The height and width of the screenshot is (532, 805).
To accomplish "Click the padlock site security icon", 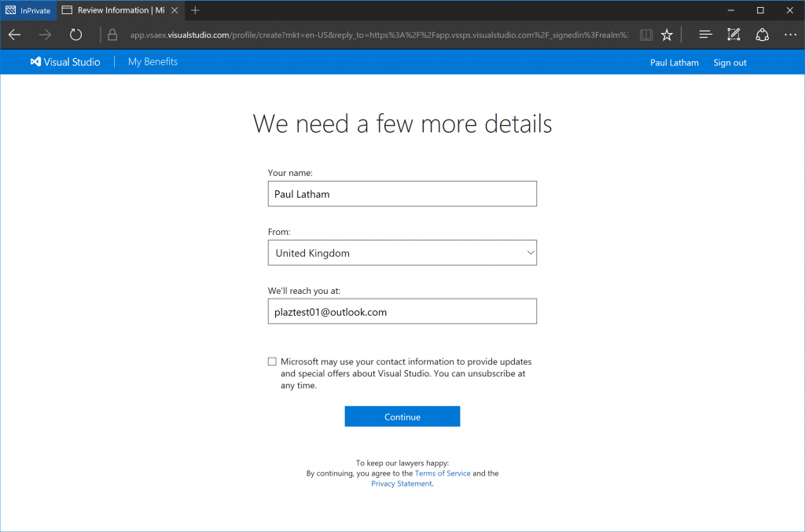I will (112, 35).
